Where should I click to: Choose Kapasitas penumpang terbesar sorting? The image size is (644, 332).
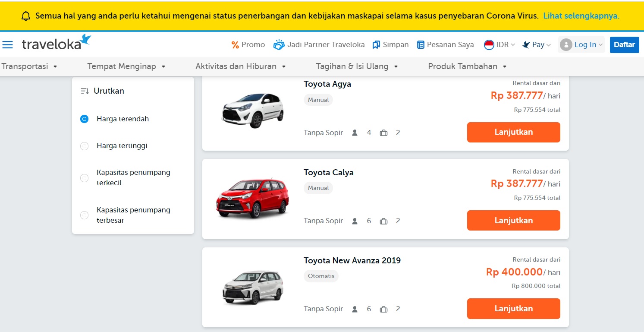pos(85,215)
